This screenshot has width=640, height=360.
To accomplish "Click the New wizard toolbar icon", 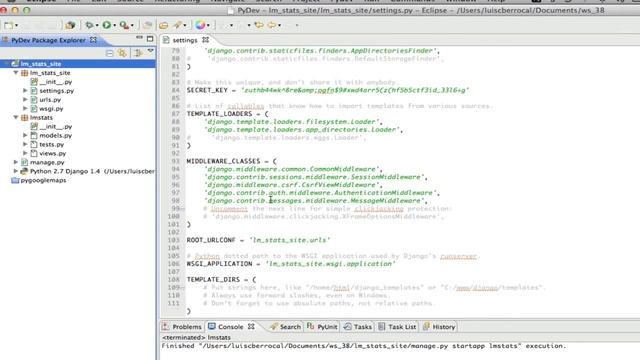I will coord(8,25).
